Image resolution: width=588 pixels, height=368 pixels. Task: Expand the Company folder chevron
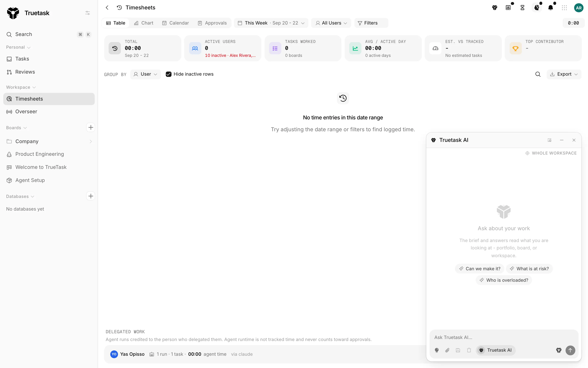(x=91, y=141)
